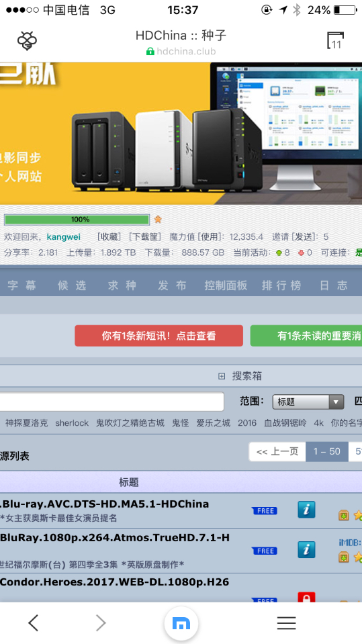362x644 pixels.
Task: Go back with the left arrow
Action: [x=34, y=623]
